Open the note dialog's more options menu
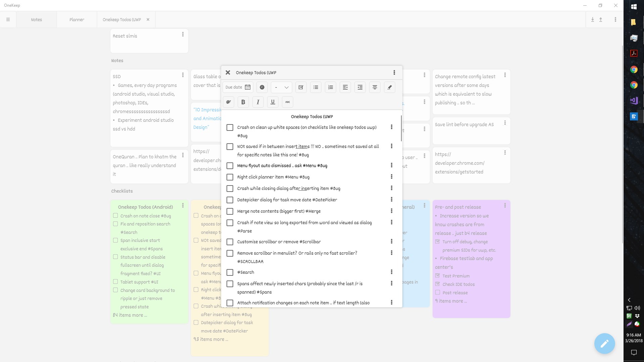This screenshot has height=362, width=644. point(394,72)
